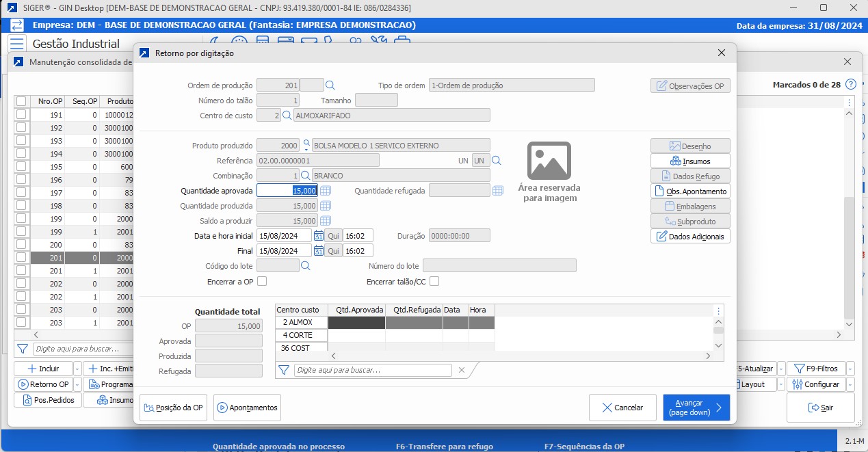
Task: Open the calendar picker for Data e hora inicial
Action: click(x=319, y=235)
